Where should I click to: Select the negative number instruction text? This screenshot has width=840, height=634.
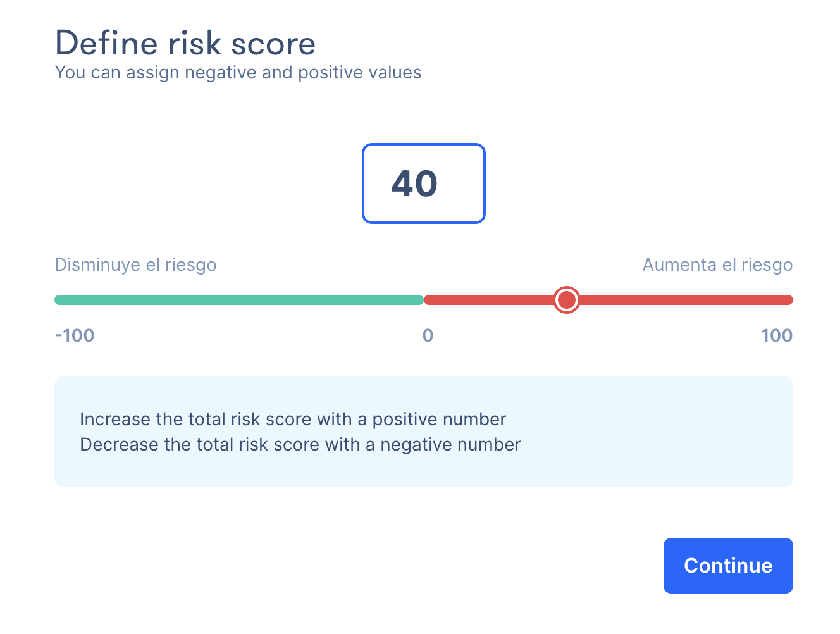[x=300, y=444]
